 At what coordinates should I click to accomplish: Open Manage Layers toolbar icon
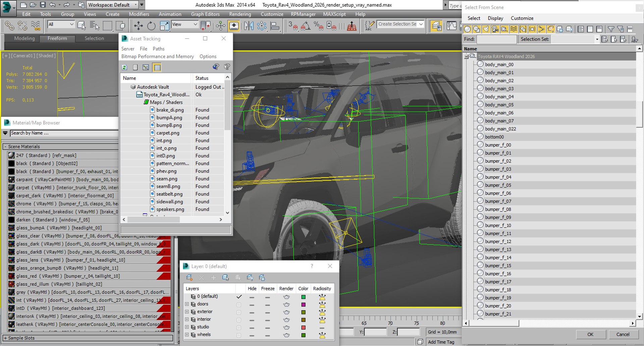(x=436, y=26)
